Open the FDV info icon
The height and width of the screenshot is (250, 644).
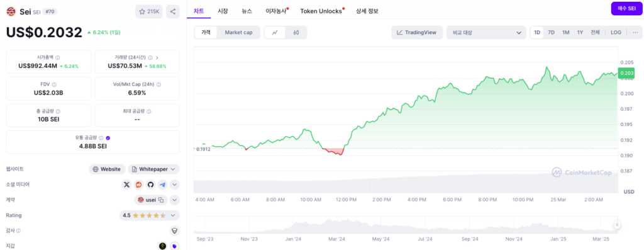coord(54,84)
